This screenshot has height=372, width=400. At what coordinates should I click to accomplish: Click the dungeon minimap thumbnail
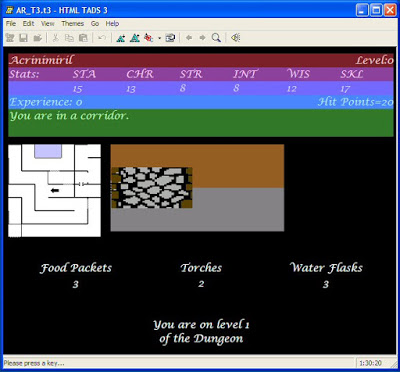tap(54, 191)
